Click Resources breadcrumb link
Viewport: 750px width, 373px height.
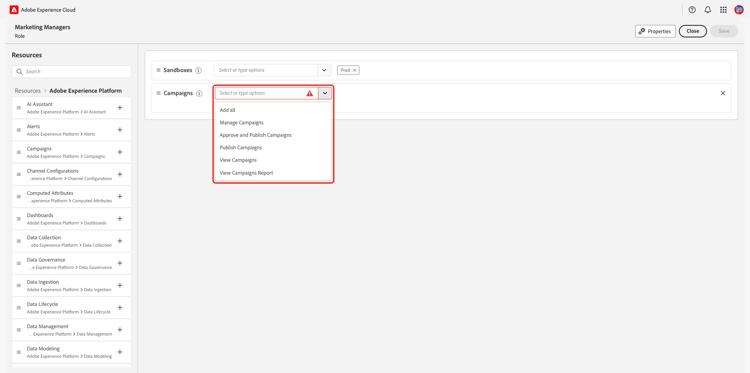pyautogui.click(x=28, y=90)
